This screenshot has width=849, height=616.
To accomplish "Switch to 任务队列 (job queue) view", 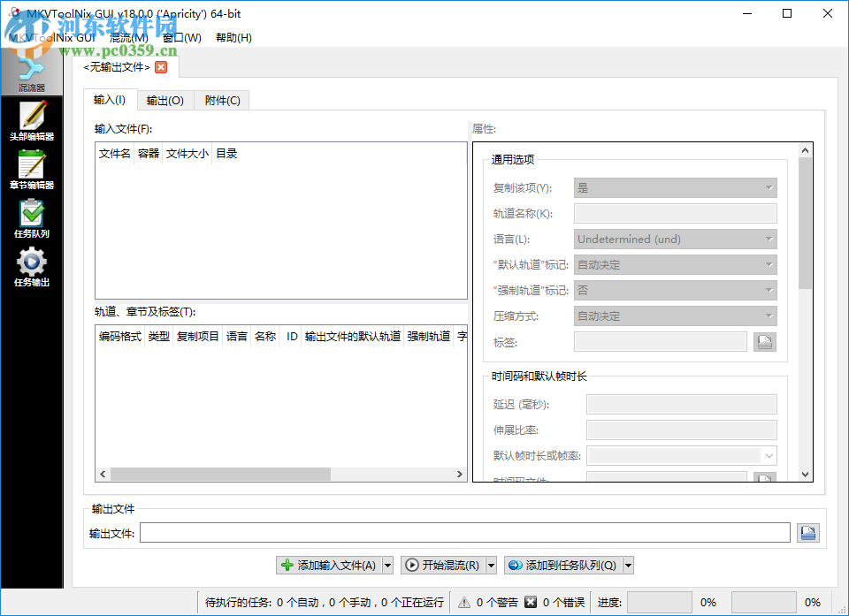I will pyautogui.click(x=32, y=218).
